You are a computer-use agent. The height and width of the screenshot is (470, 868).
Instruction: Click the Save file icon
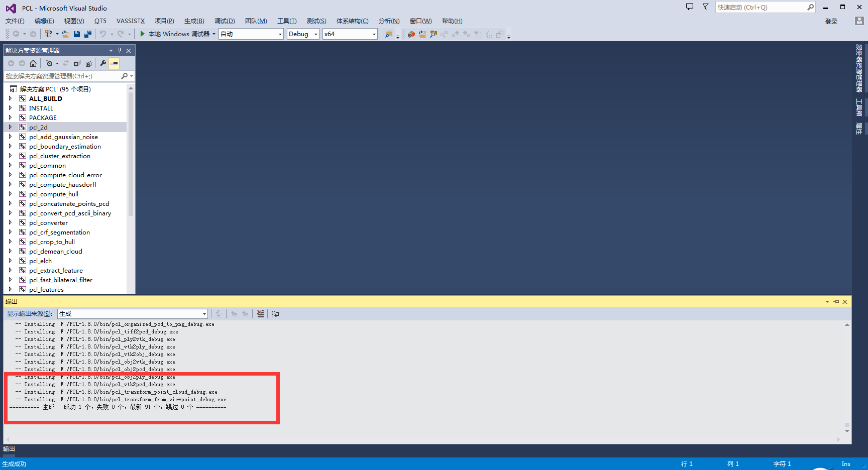pos(77,34)
